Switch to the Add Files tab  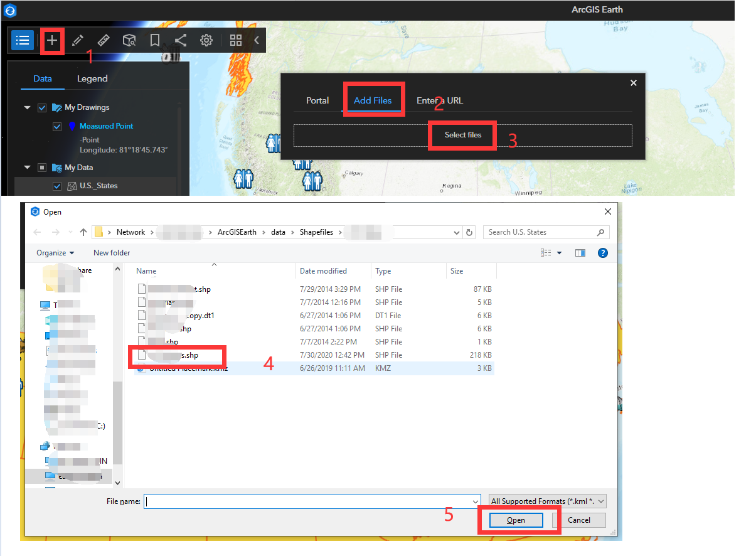pyautogui.click(x=373, y=100)
